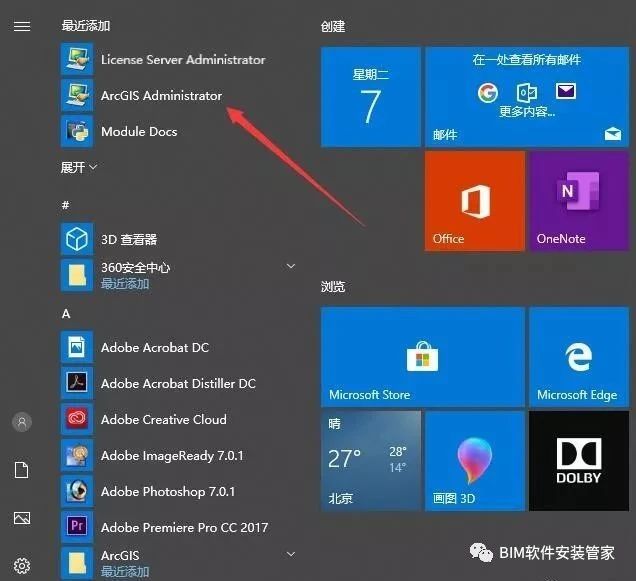Expand the 展开 recently added list
Screen dimensions: 636x581
coord(79,167)
